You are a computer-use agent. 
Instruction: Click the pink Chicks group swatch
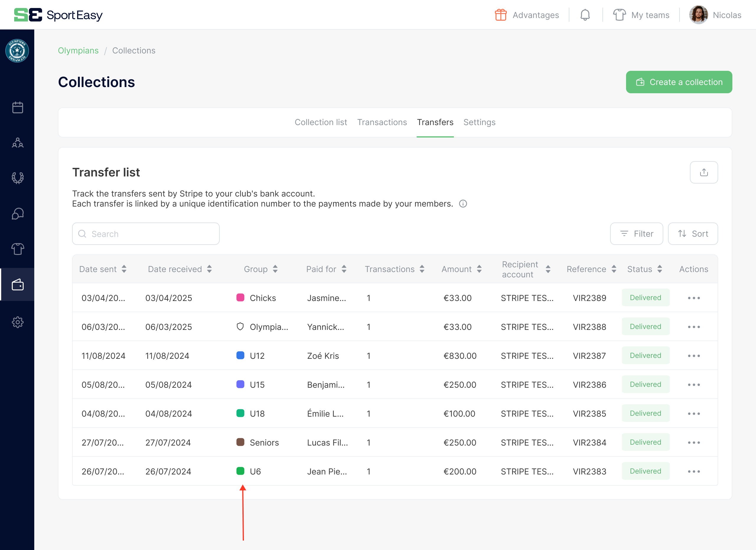(x=240, y=297)
